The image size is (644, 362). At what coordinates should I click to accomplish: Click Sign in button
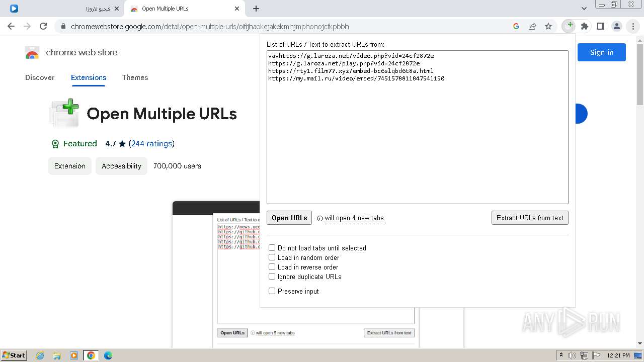coord(602,52)
